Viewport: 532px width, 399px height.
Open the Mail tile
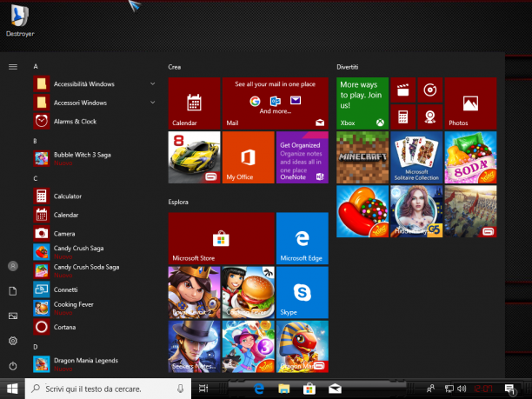pos(276,103)
